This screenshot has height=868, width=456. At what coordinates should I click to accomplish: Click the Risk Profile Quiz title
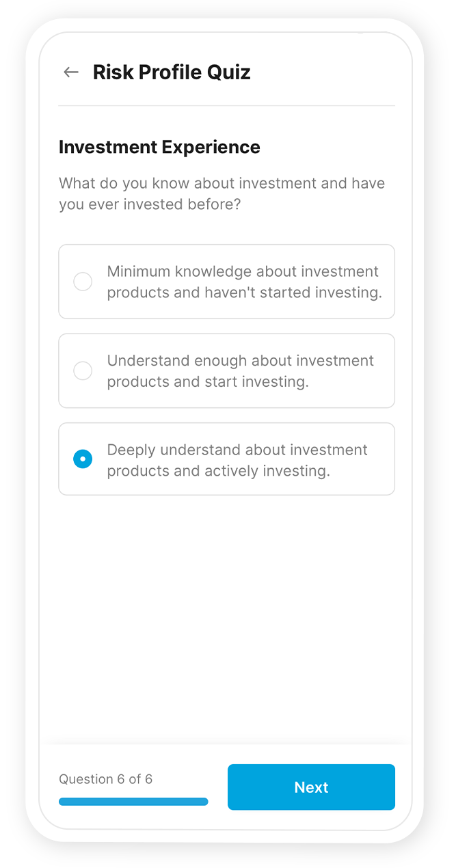click(x=172, y=72)
